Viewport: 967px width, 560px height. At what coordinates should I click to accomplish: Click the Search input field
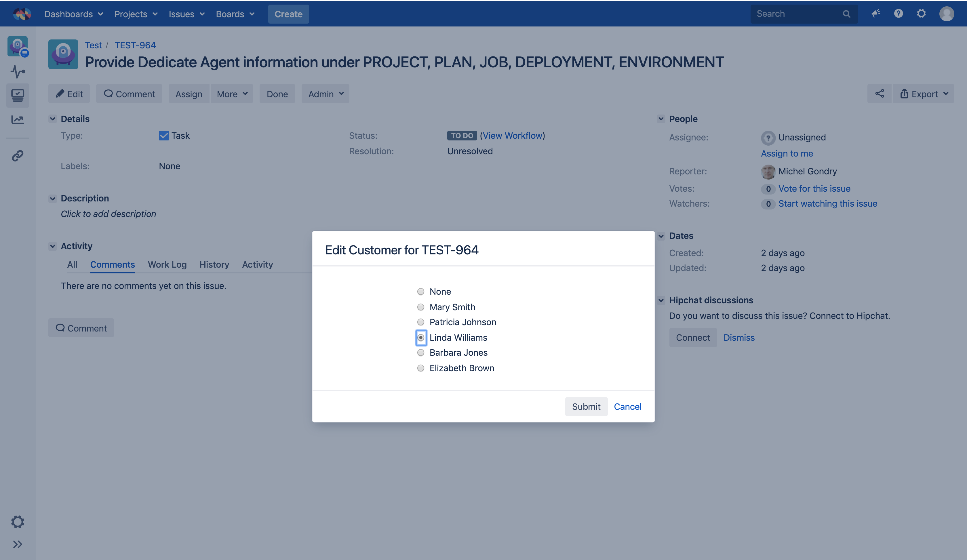(x=798, y=14)
